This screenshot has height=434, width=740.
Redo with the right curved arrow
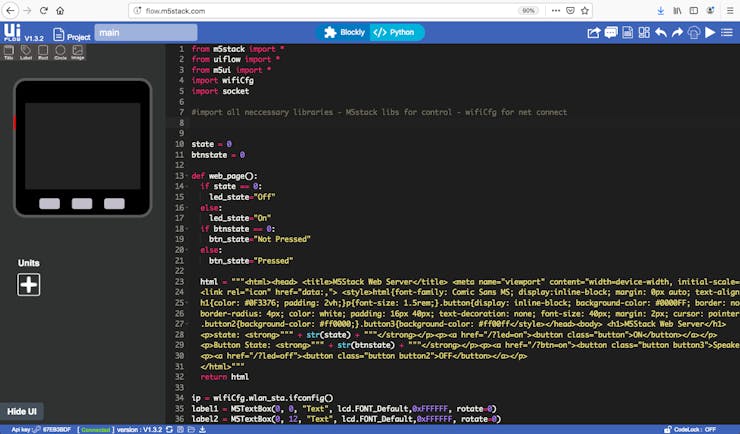tap(677, 33)
